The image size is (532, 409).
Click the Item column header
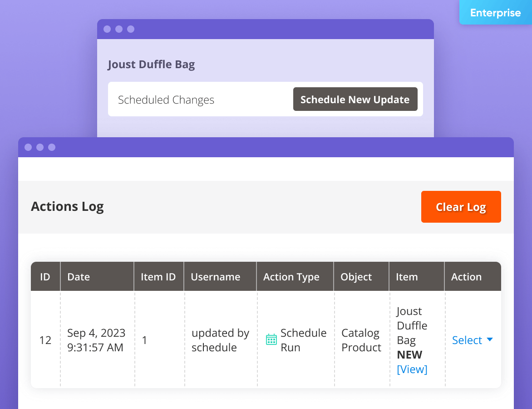(x=406, y=276)
